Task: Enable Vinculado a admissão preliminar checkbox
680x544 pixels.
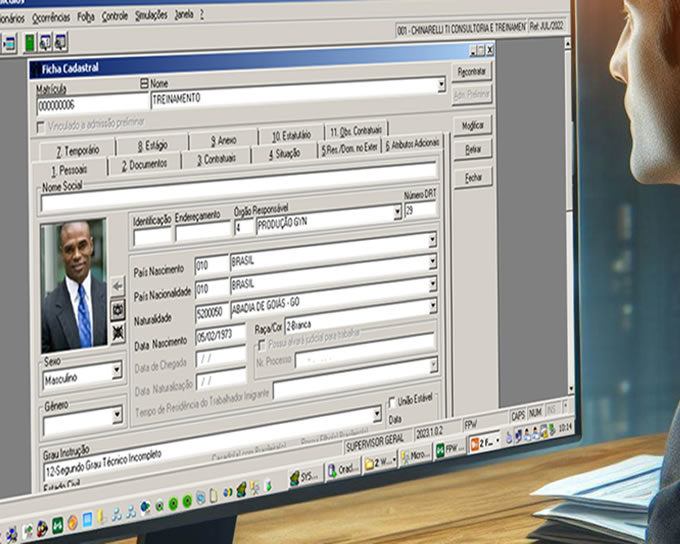Action: tap(40, 128)
